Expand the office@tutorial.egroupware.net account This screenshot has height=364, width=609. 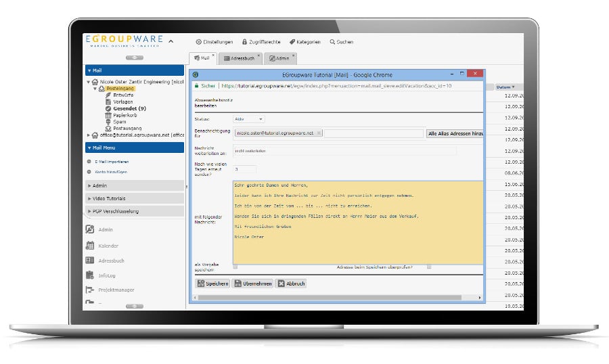[89, 135]
